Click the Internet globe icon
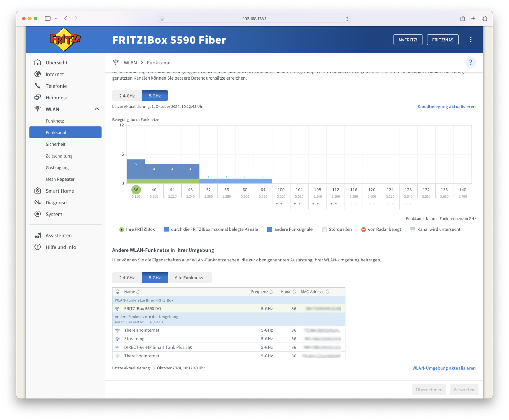The image size is (509, 420). pos(38,74)
